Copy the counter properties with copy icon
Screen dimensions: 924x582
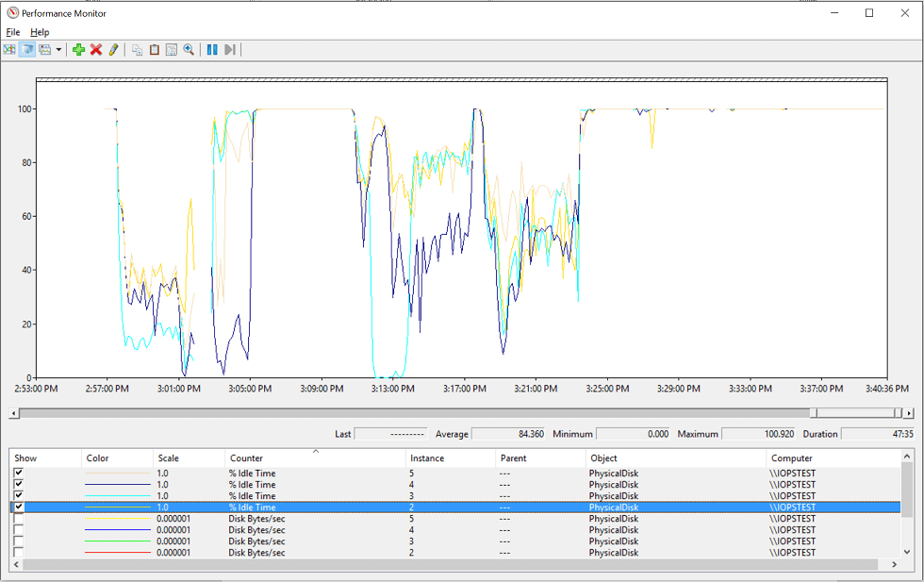click(136, 49)
